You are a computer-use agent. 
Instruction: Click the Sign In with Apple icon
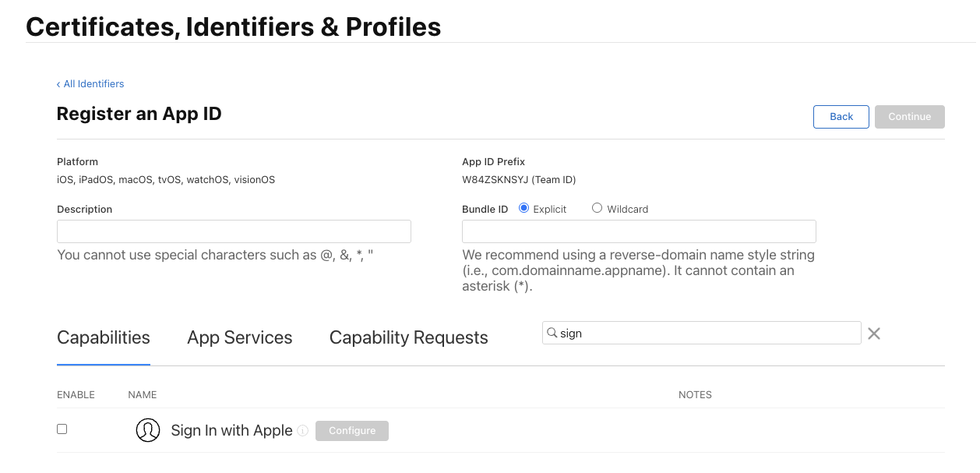click(x=148, y=430)
